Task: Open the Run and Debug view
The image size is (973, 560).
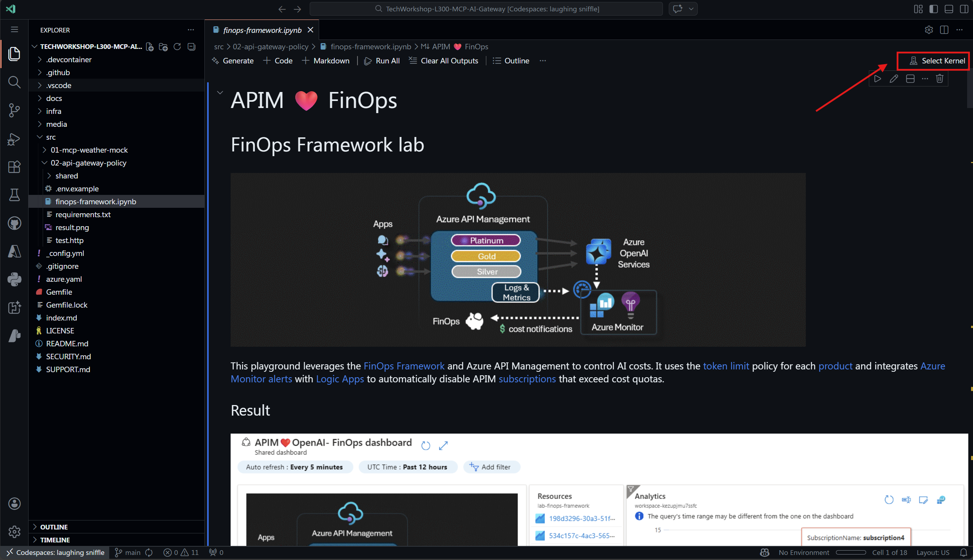Action: tap(14, 139)
